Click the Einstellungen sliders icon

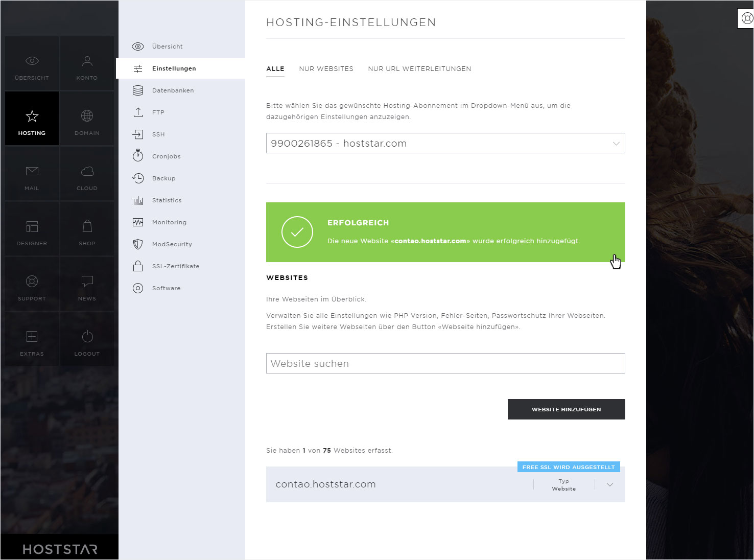point(138,68)
